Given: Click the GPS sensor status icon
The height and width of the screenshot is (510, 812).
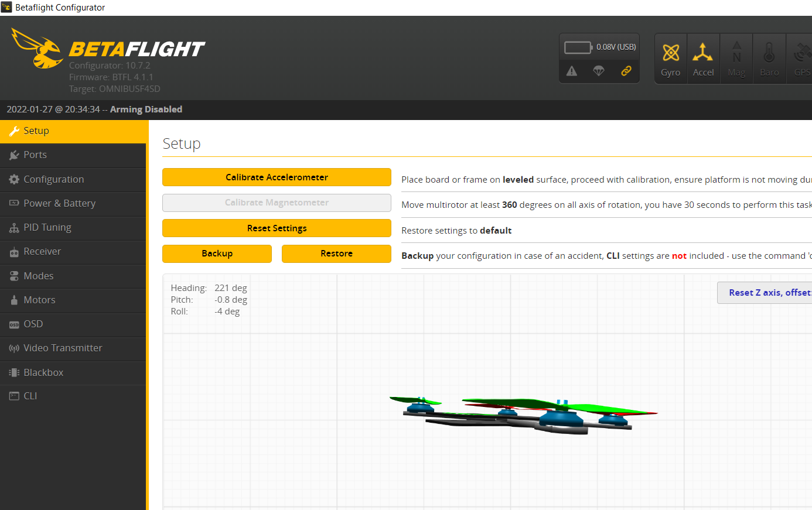Looking at the screenshot, I should pyautogui.click(x=800, y=59).
